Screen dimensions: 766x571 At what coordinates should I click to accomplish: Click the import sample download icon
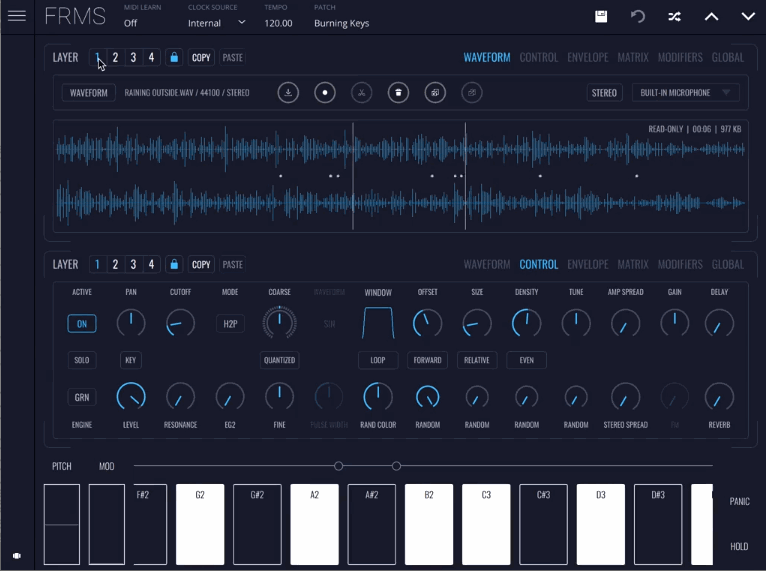click(x=288, y=93)
